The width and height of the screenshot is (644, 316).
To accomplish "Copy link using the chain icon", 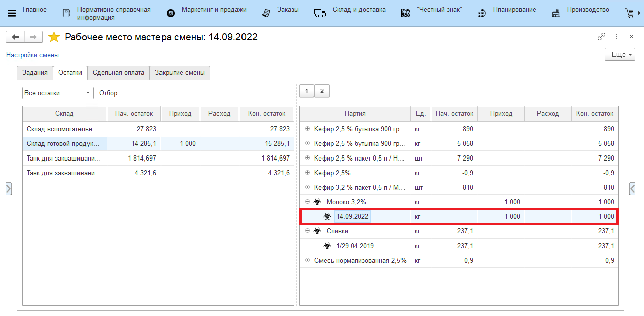I will [x=601, y=37].
